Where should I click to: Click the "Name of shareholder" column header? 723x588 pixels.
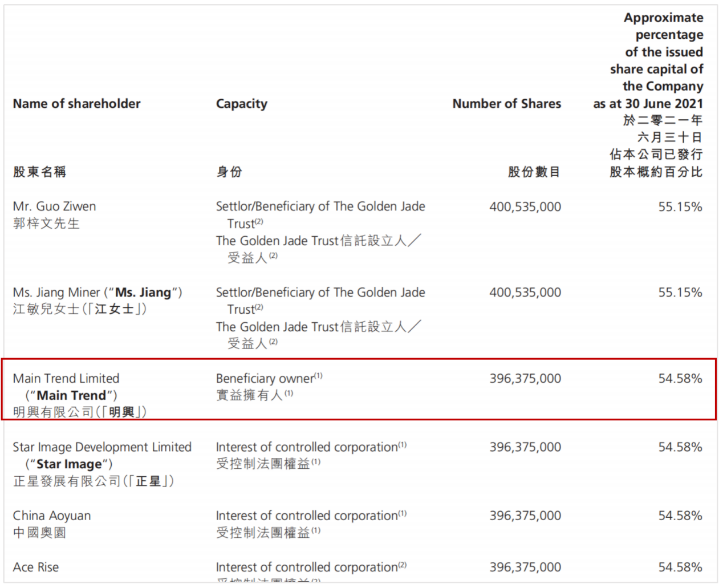click(76, 103)
